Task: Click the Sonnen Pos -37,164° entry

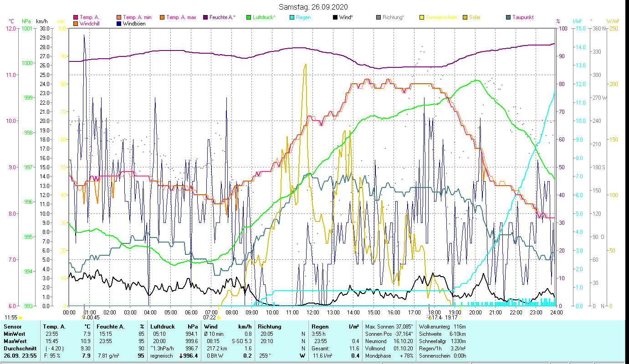Action: point(389,334)
